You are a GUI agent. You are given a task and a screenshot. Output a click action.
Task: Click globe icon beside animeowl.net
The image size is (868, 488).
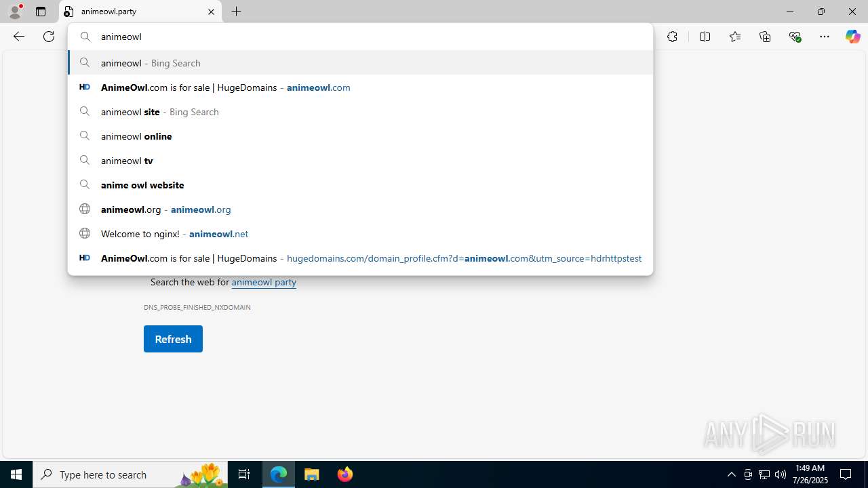pos(85,233)
